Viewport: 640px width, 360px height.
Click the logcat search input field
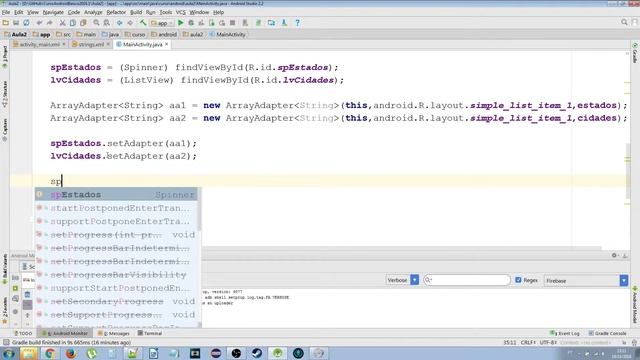pyautogui.click(x=467, y=280)
